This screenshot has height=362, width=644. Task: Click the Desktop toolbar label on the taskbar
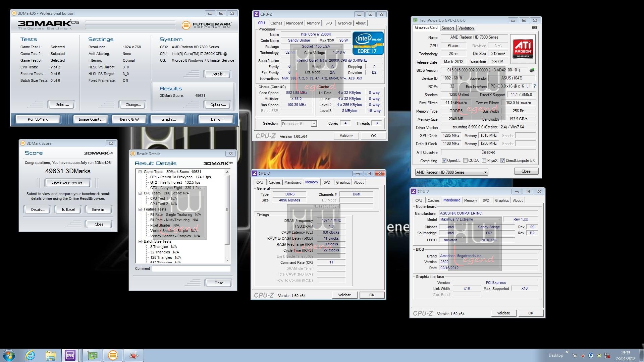click(x=556, y=355)
